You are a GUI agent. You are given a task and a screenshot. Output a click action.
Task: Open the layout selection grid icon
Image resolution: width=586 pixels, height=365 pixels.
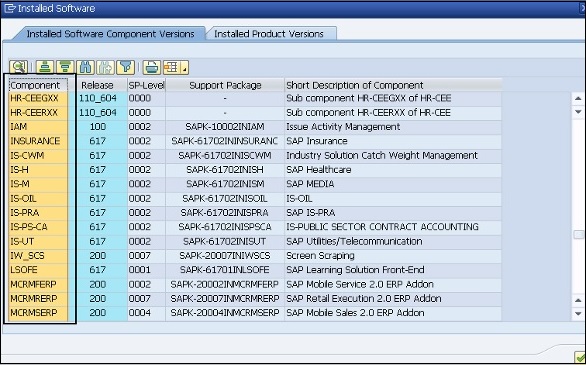pos(172,67)
